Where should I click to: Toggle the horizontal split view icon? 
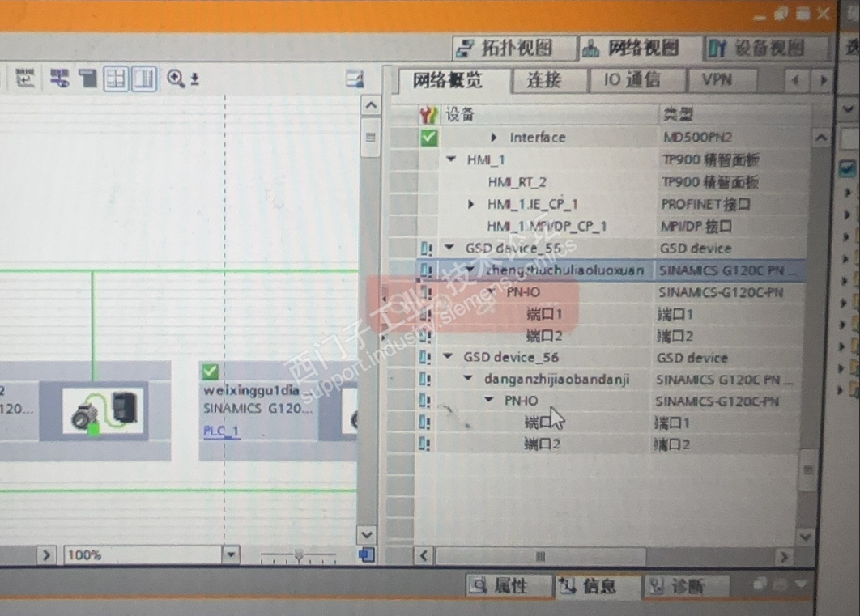[116, 79]
